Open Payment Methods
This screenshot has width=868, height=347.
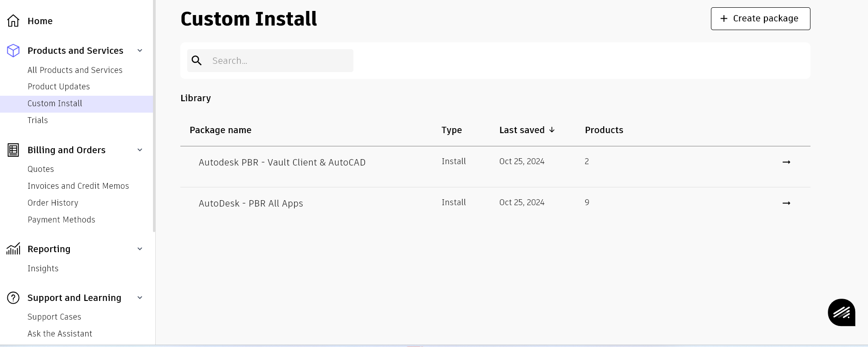tap(61, 220)
